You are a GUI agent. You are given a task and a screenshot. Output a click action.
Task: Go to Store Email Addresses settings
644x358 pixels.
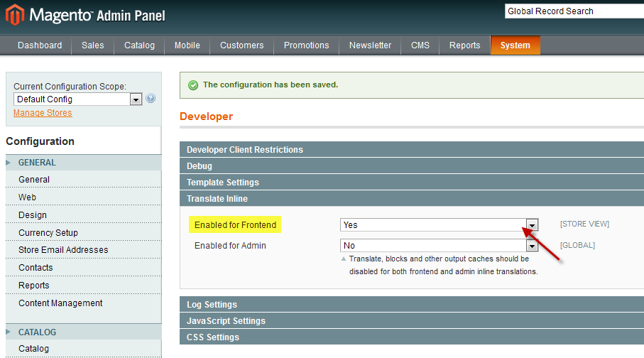(63, 250)
